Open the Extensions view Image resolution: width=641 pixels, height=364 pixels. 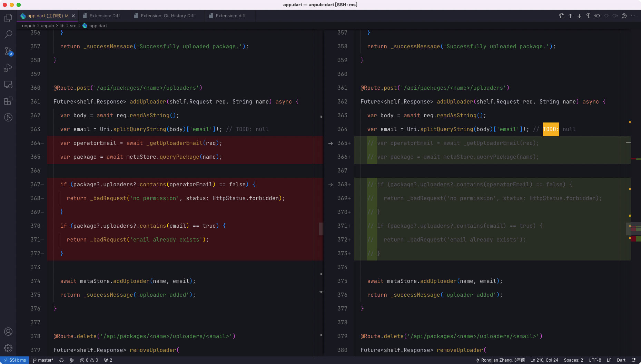[8, 101]
